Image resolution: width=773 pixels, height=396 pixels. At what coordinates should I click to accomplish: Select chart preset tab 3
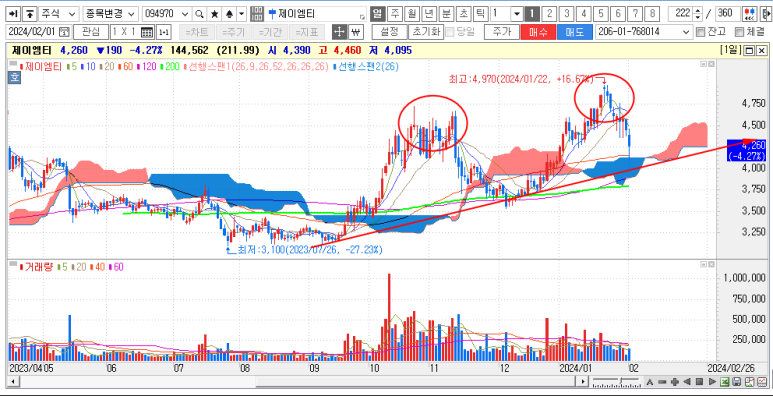[x=567, y=13]
